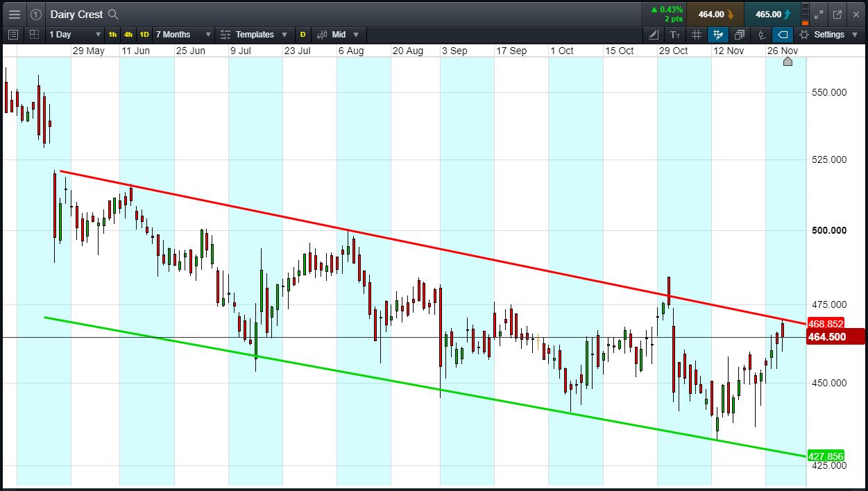Toggle the price label tag icon
Viewport: 868px width, 491px height.
tap(783, 34)
